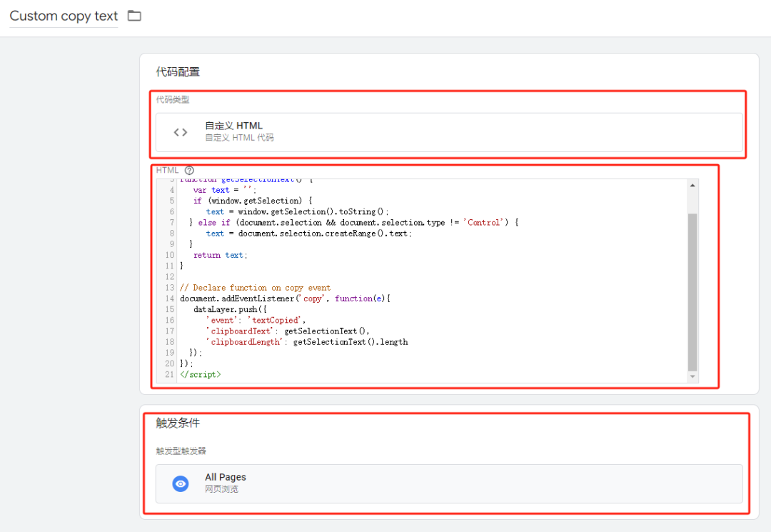The image size is (771, 532).
Task: Open the All Pages trigger row
Action: pos(449,483)
